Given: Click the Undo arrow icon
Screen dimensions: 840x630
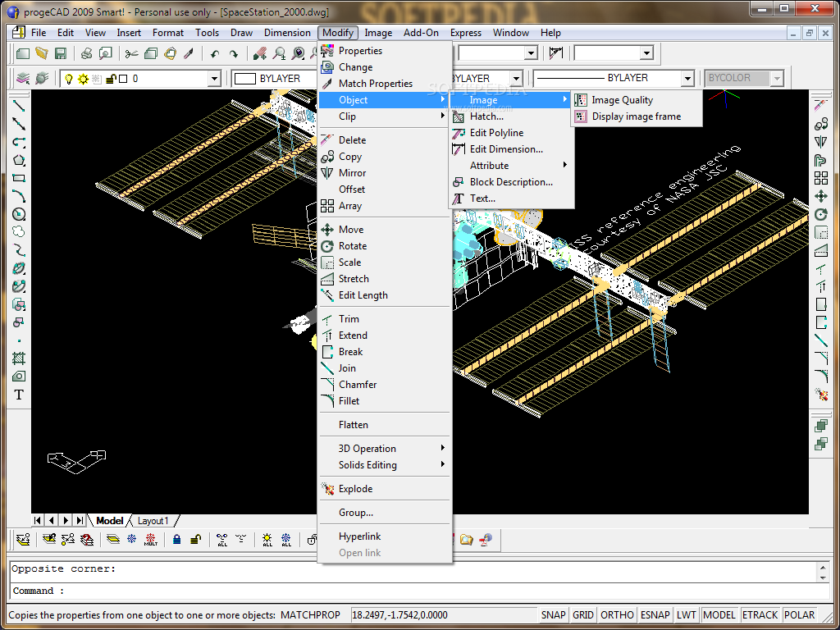Looking at the screenshot, I should coord(215,53).
